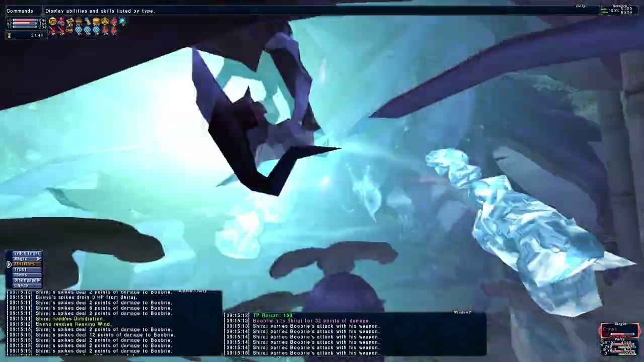
Task: Open the Items menu entry
Action: [27, 275]
